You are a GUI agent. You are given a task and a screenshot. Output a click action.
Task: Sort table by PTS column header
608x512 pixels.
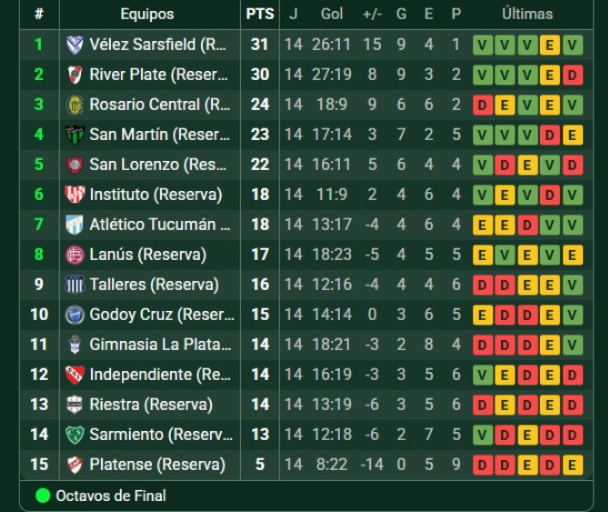[260, 14]
